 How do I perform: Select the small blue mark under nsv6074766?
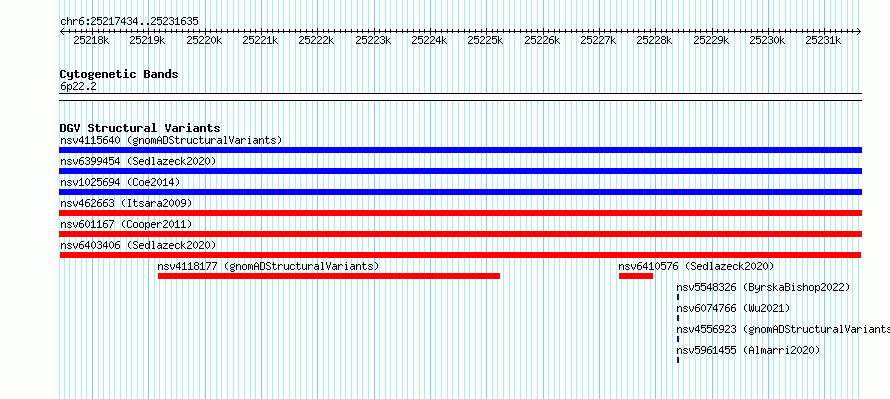tap(678, 318)
